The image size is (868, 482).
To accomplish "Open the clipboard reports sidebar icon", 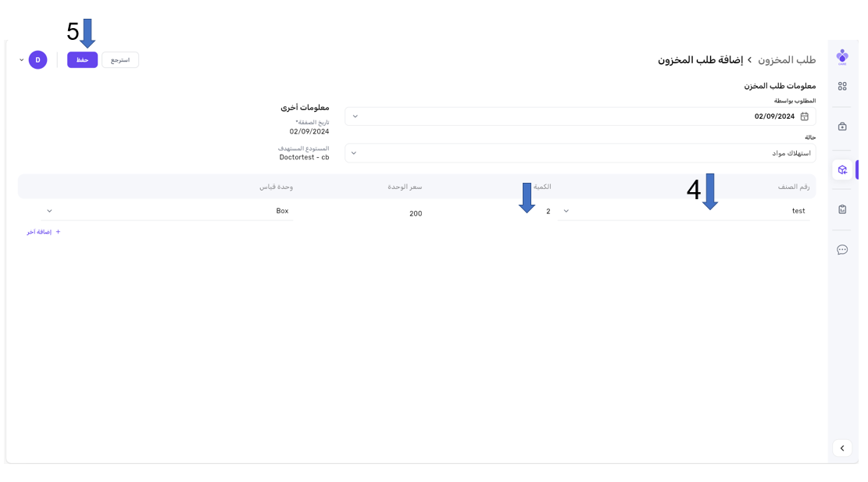I will click(841, 209).
